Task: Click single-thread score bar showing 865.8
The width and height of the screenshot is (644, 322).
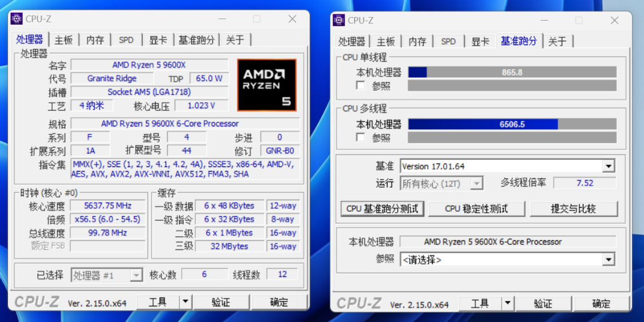Action: coord(512,72)
